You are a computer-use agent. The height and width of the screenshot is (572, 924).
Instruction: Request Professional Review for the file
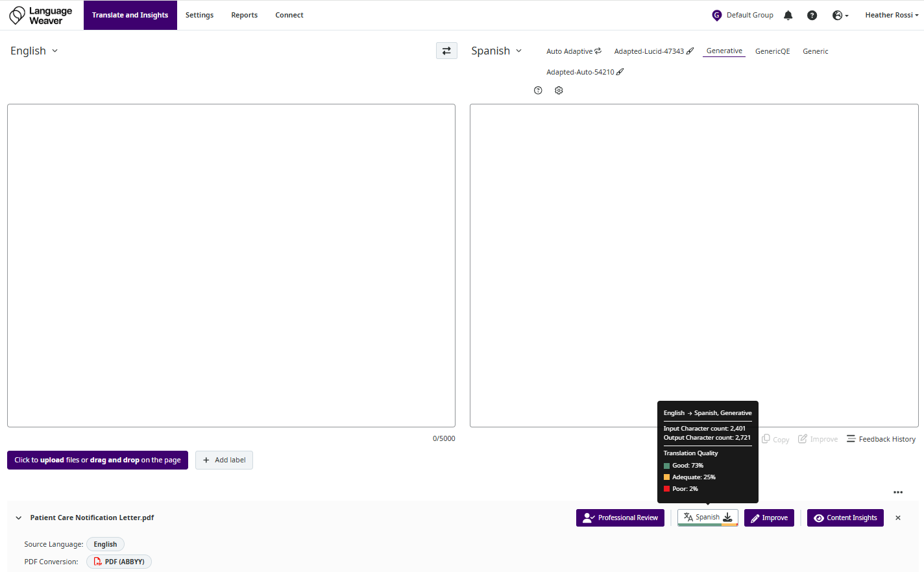[x=620, y=518]
